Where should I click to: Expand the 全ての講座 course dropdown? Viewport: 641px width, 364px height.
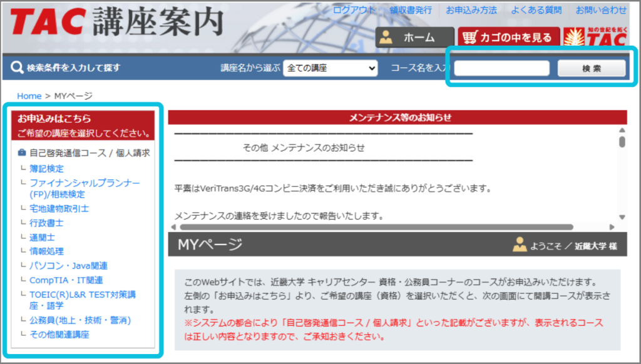[330, 68]
